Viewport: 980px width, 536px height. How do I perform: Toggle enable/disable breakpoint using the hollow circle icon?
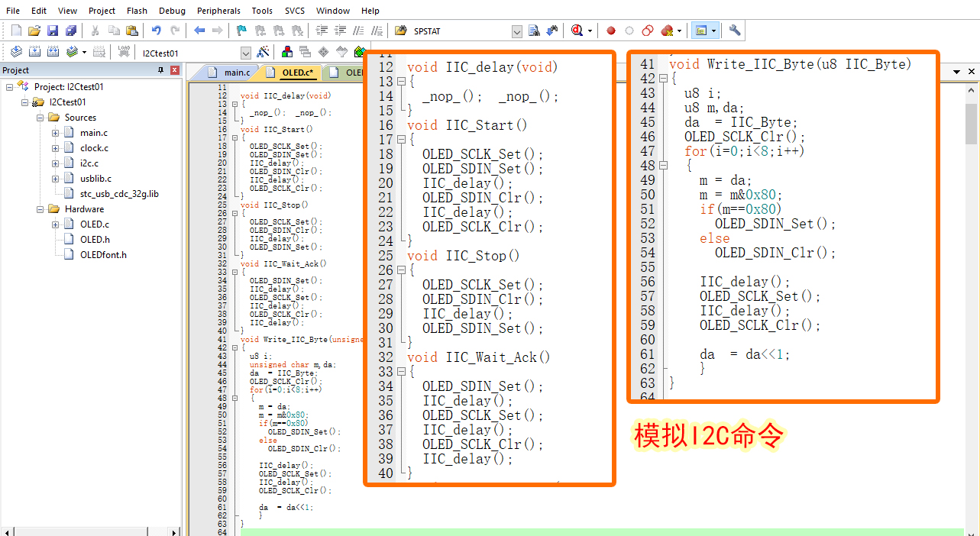point(629,31)
